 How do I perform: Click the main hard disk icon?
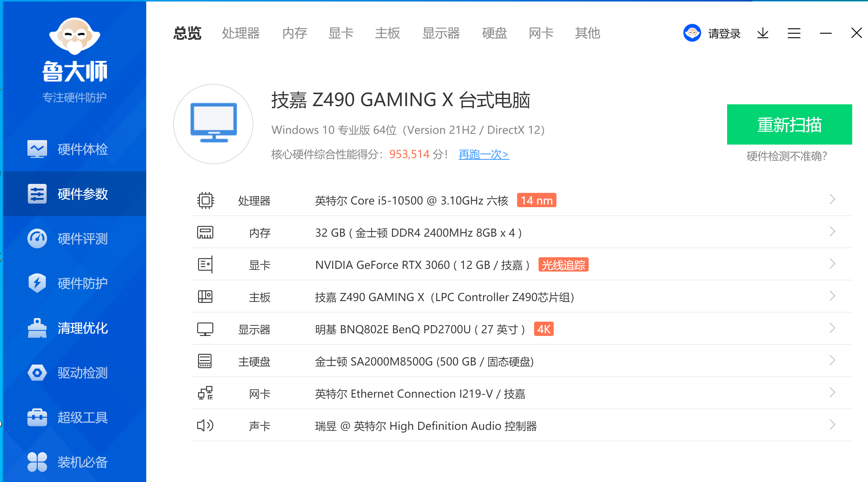point(205,361)
